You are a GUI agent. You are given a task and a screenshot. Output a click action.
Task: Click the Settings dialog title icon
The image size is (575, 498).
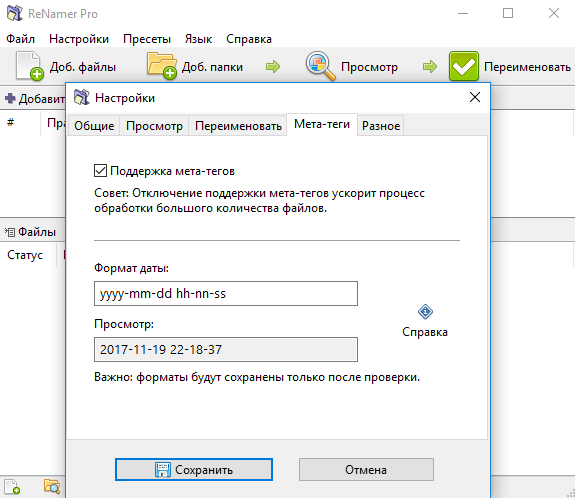81,98
